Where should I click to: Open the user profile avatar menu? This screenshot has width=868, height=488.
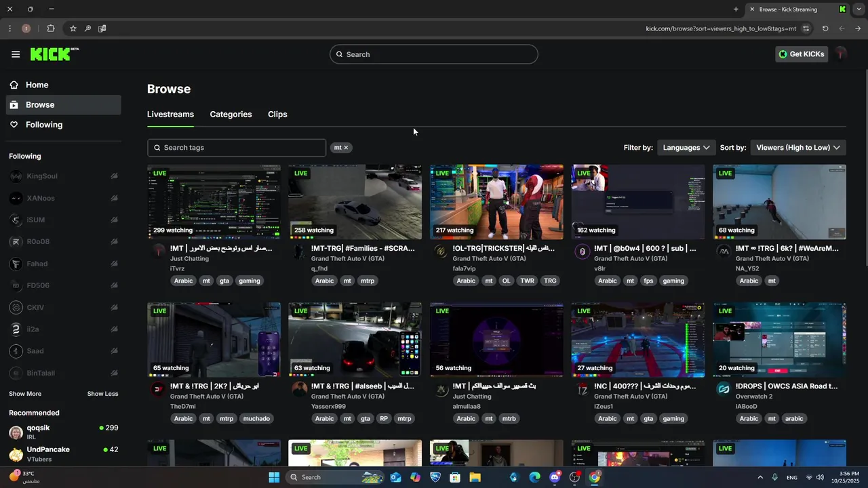[842, 54]
